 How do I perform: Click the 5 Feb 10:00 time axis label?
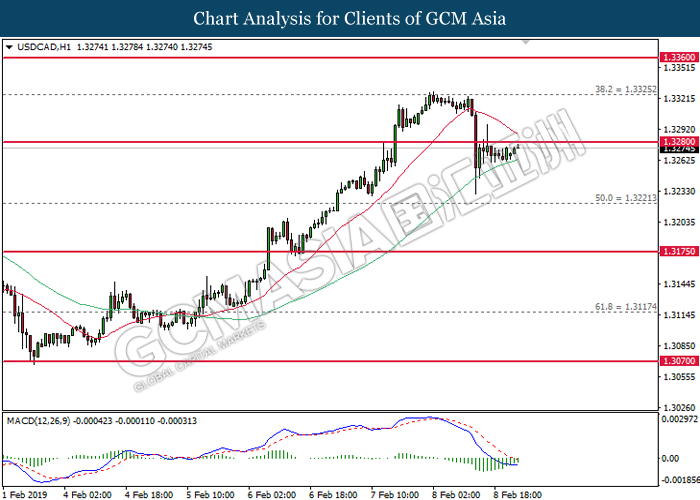[210, 495]
